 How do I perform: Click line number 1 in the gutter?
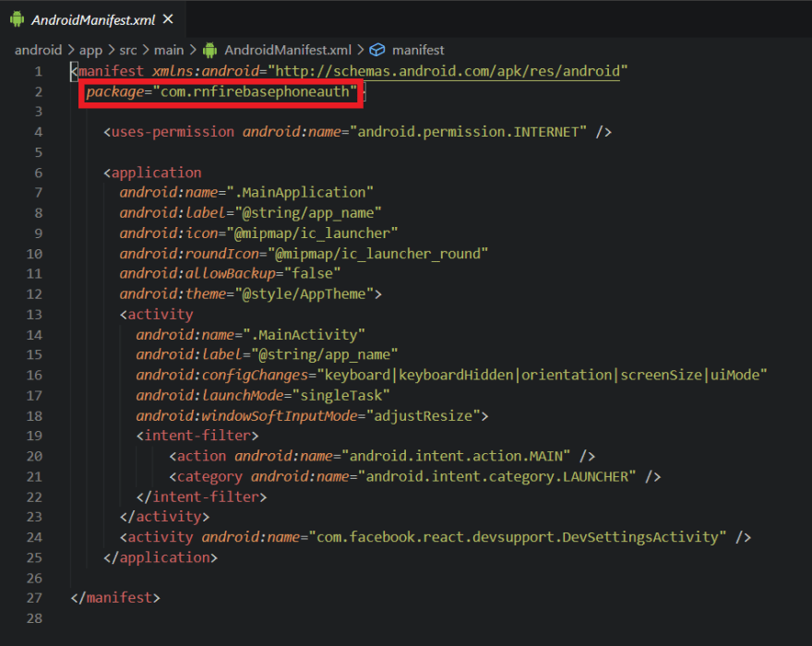[x=39, y=71]
